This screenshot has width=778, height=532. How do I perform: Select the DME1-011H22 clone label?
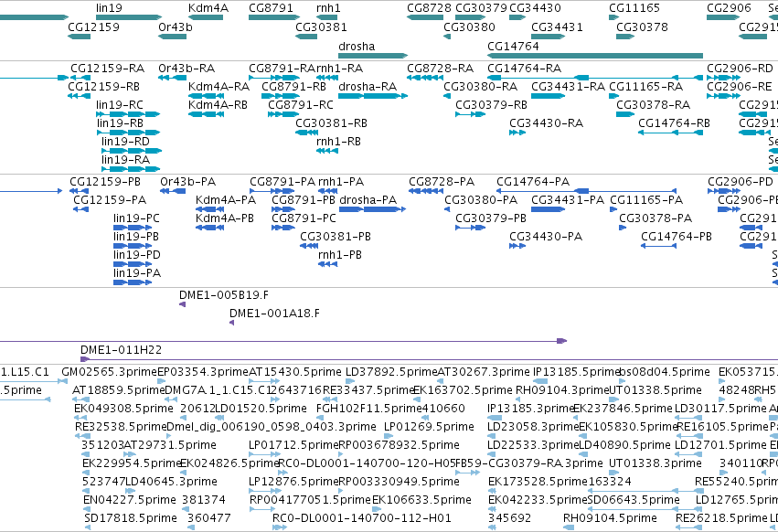[x=121, y=350]
